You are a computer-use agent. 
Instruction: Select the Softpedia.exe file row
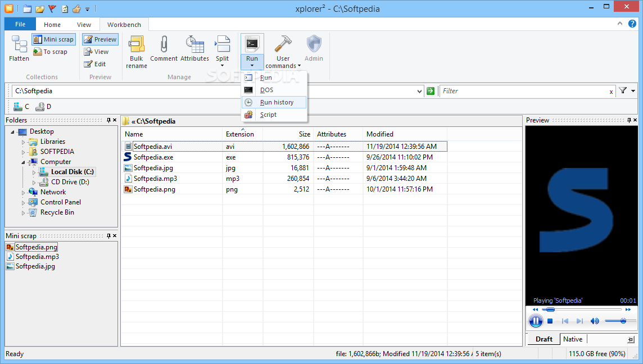(284, 157)
